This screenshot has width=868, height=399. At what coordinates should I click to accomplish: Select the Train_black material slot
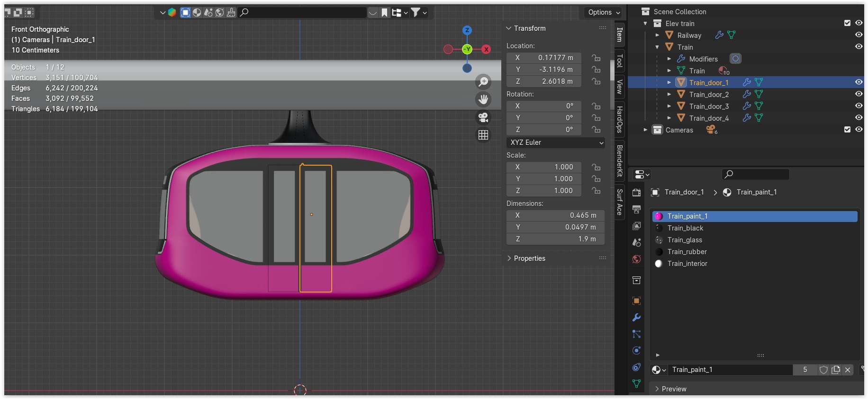(755, 228)
